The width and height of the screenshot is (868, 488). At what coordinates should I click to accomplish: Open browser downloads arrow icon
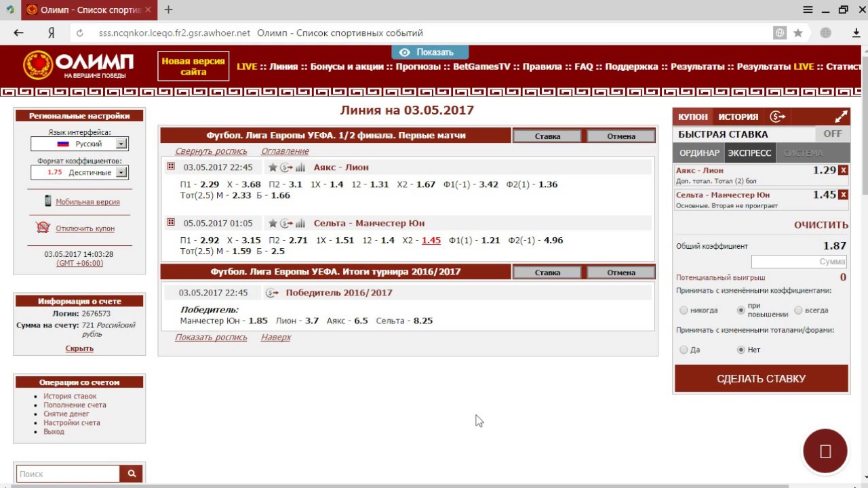click(856, 33)
